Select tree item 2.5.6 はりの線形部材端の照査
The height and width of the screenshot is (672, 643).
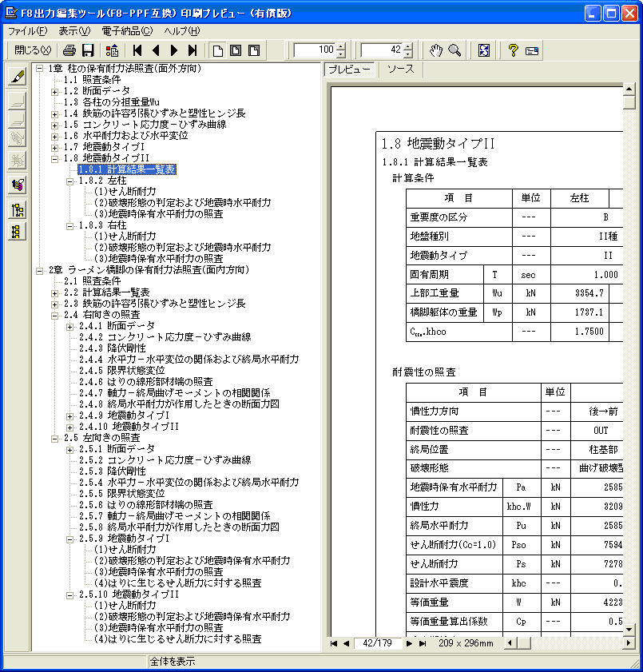pos(145,504)
